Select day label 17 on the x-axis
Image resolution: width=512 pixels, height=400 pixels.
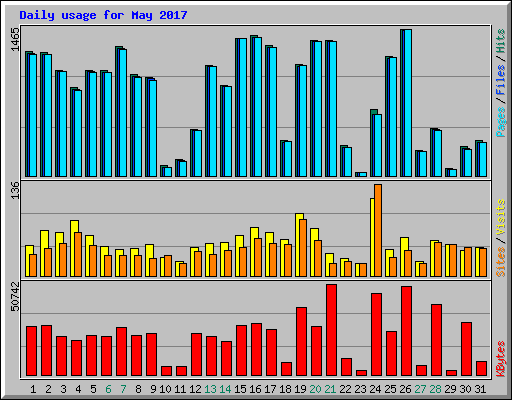pyautogui.click(x=270, y=389)
